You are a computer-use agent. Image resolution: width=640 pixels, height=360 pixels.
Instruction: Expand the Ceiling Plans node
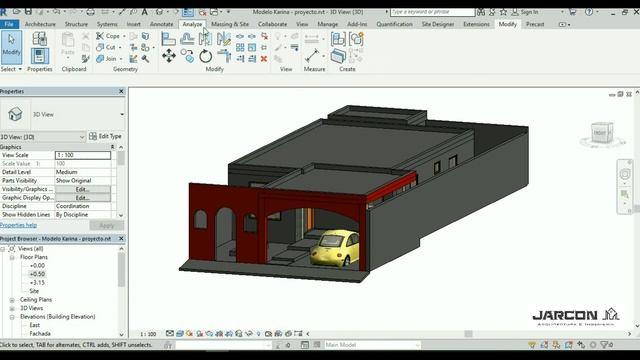click(12, 300)
